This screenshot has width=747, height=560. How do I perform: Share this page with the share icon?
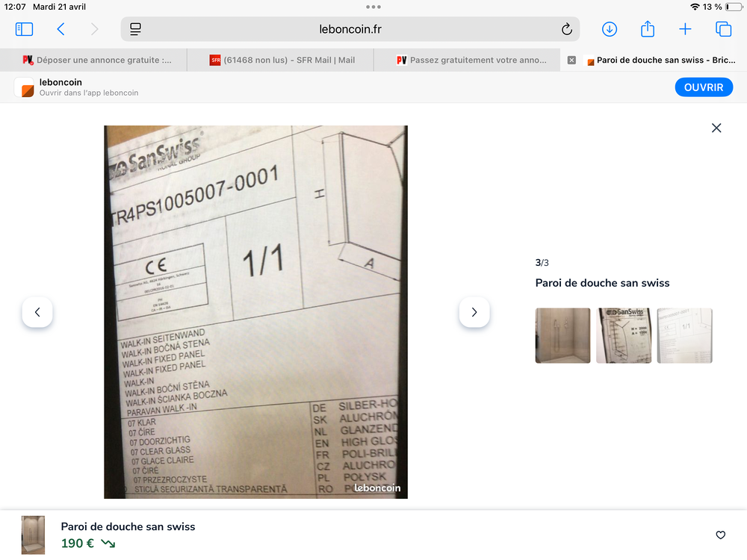coord(648,28)
